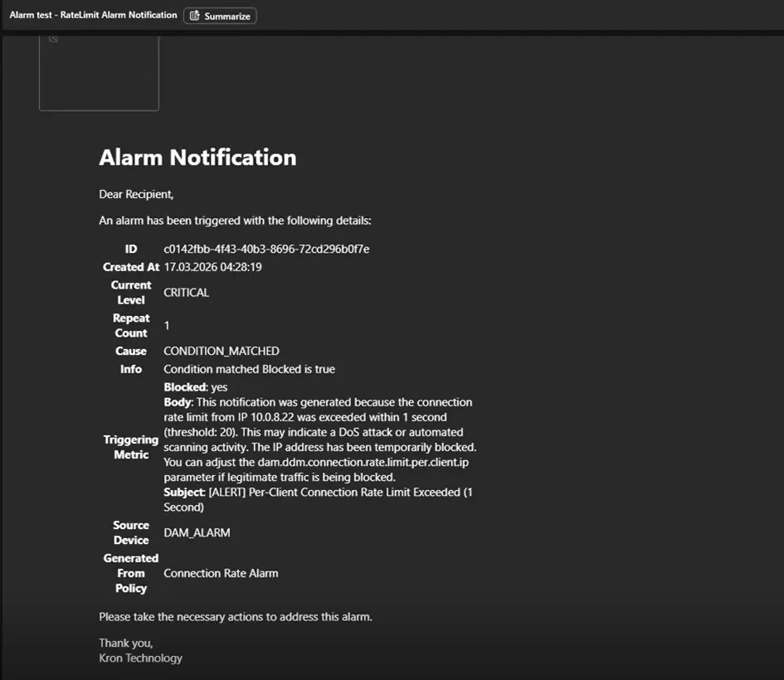Image resolution: width=784 pixels, height=680 pixels.
Task: Click the alarm ID value c0142fbb-4f43-40b3-8696-72cd296b0f7e
Action: coord(266,249)
